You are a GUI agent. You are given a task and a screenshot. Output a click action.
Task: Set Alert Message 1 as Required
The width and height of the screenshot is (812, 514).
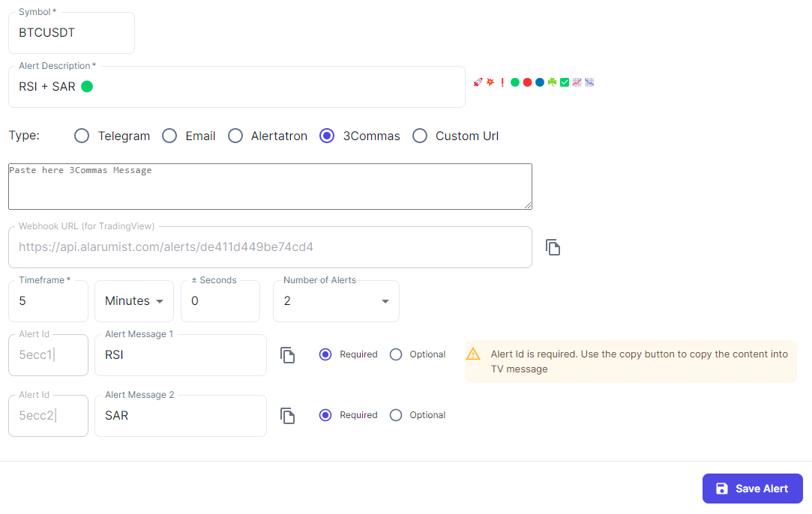pyautogui.click(x=325, y=354)
